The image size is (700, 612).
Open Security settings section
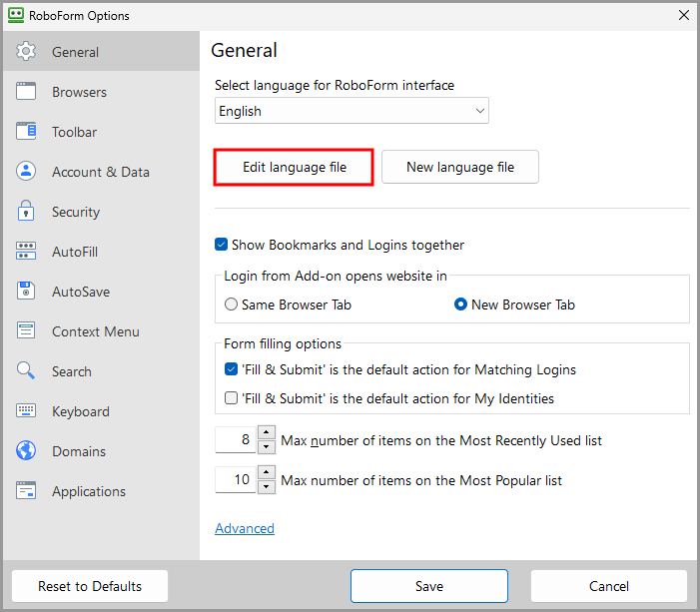tap(101, 211)
